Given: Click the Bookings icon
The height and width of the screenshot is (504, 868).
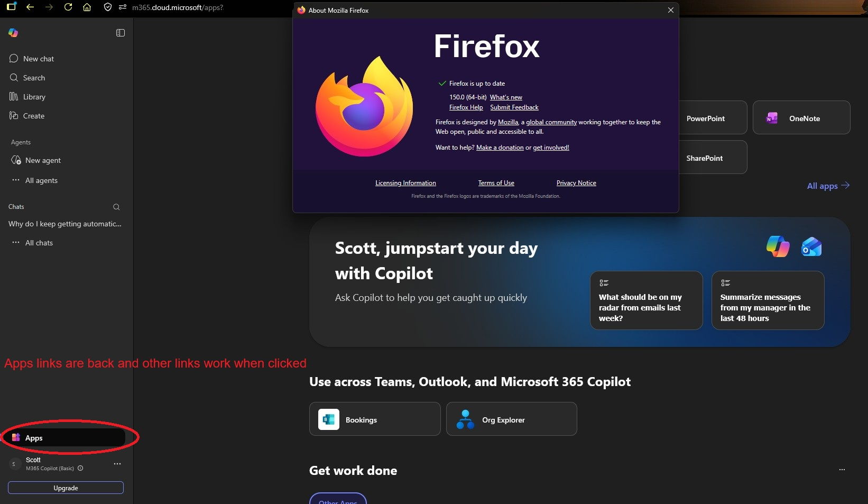Looking at the screenshot, I should pos(329,420).
